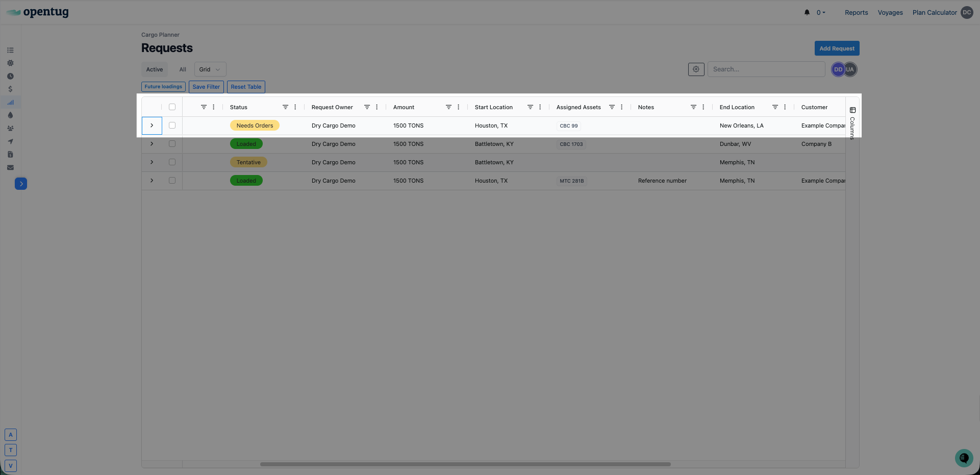Open filter icon in Status column
The width and height of the screenshot is (980, 475).
285,107
